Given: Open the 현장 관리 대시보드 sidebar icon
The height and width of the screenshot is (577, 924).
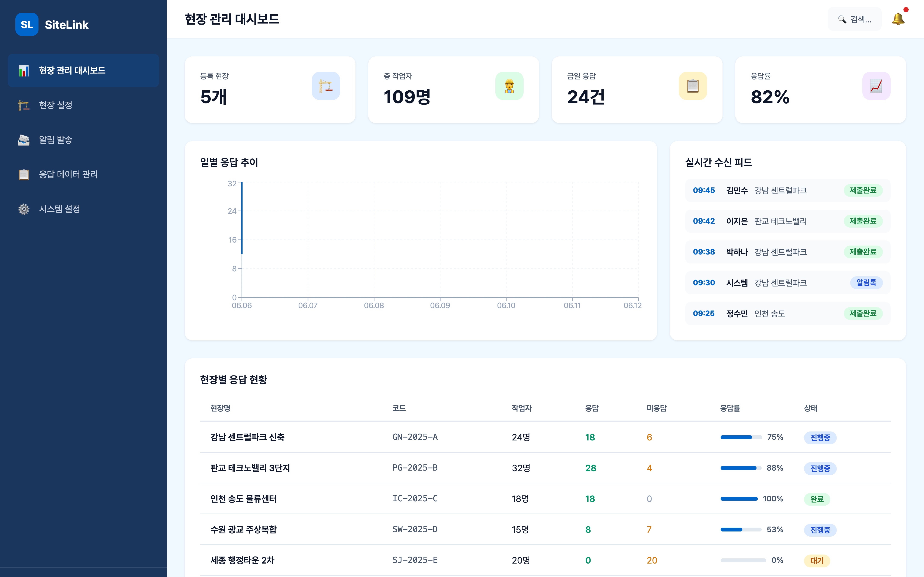Looking at the screenshot, I should coord(24,70).
